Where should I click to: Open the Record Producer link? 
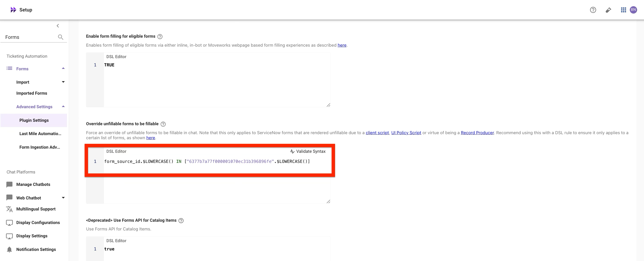pos(477,133)
